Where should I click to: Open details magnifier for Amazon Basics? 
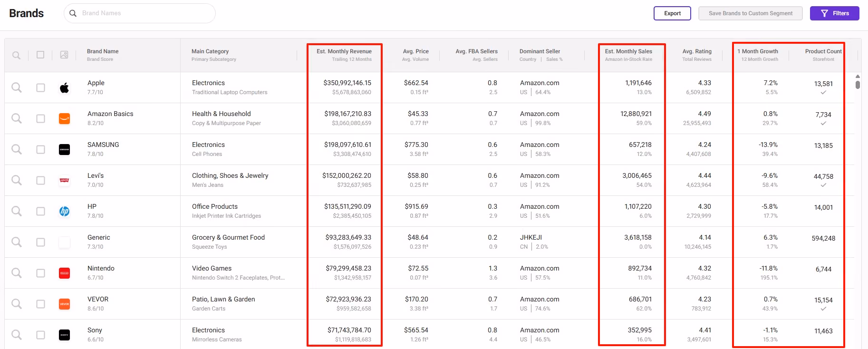click(17, 118)
